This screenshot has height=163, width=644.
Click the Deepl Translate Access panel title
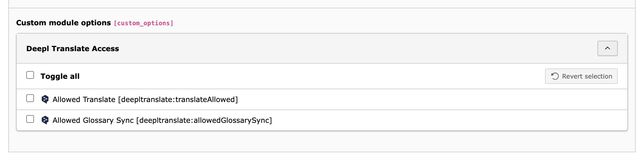point(72,48)
